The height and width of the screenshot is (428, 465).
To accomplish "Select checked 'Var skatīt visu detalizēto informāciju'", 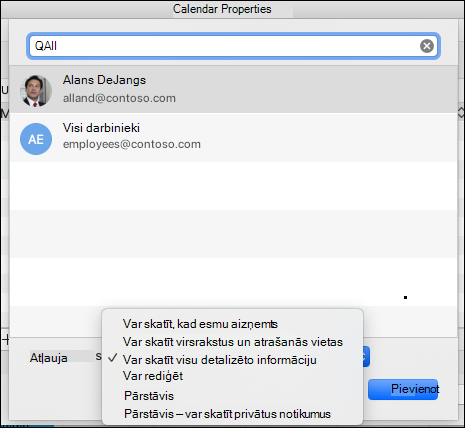I will tap(219, 360).
